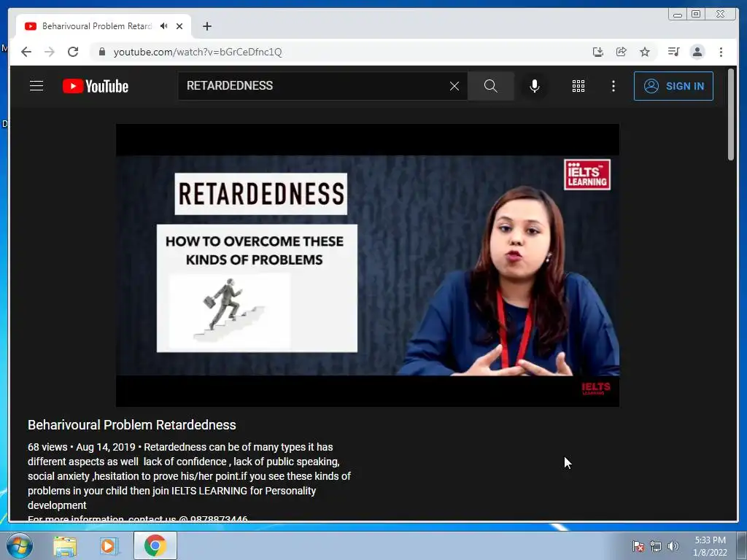Reload the page with the refresh icon
747x560 pixels.
coord(73,52)
